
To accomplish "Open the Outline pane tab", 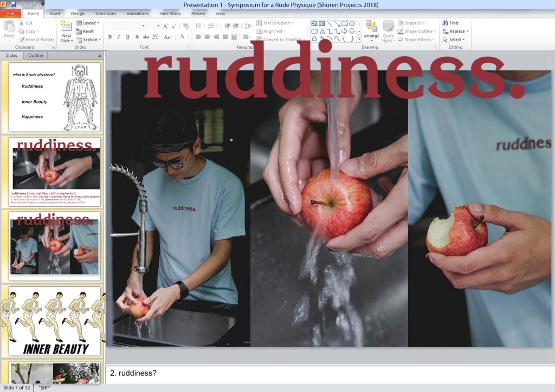I will (36, 56).
